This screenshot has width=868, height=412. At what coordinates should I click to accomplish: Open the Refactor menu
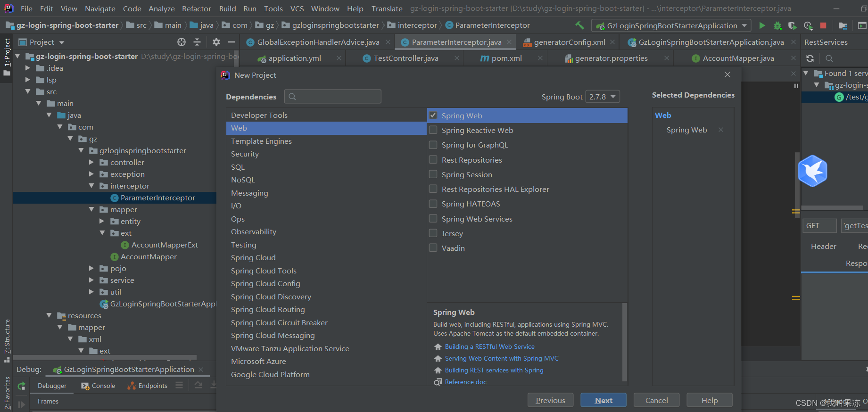(x=196, y=8)
